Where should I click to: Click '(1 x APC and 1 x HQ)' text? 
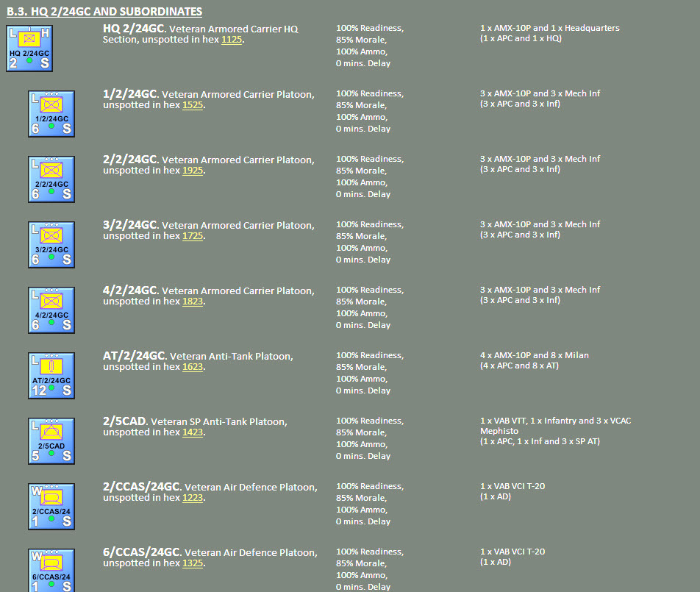click(x=521, y=38)
